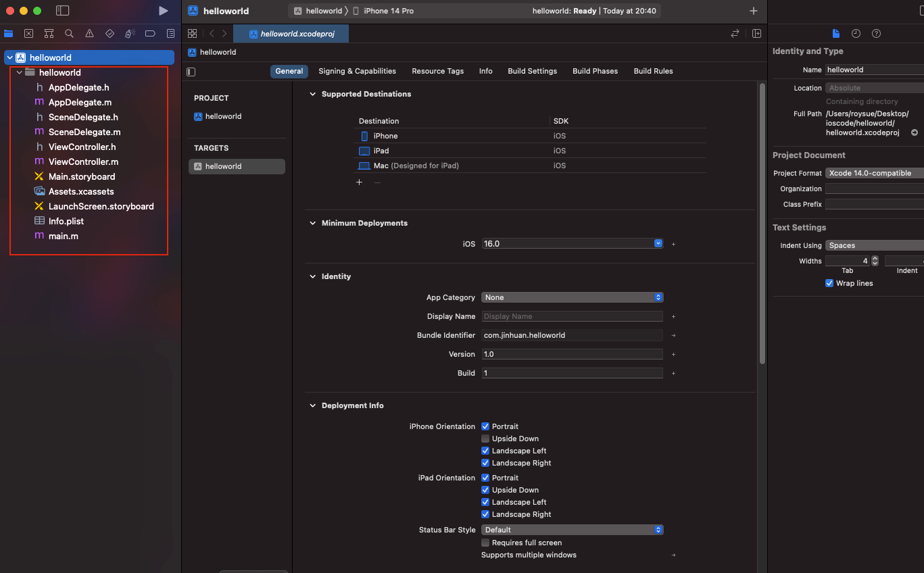Open the Source Control navigator icon
This screenshot has height=573, width=924.
(28, 33)
